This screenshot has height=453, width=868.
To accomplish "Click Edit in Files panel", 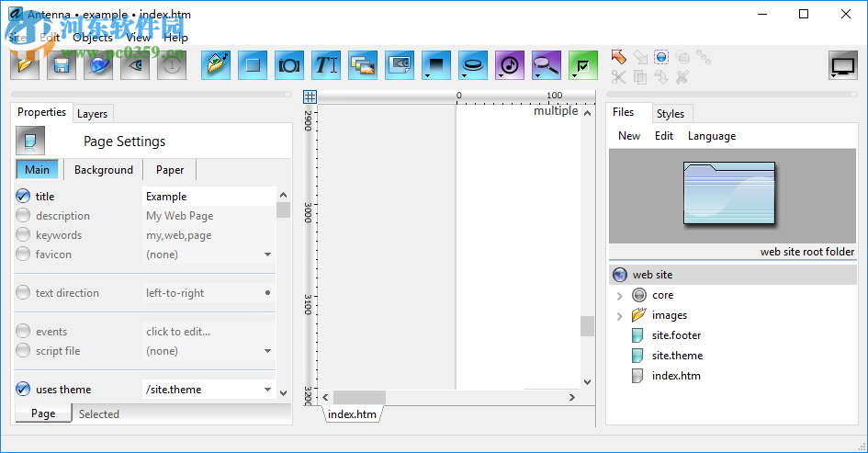I will pos(664,136).
